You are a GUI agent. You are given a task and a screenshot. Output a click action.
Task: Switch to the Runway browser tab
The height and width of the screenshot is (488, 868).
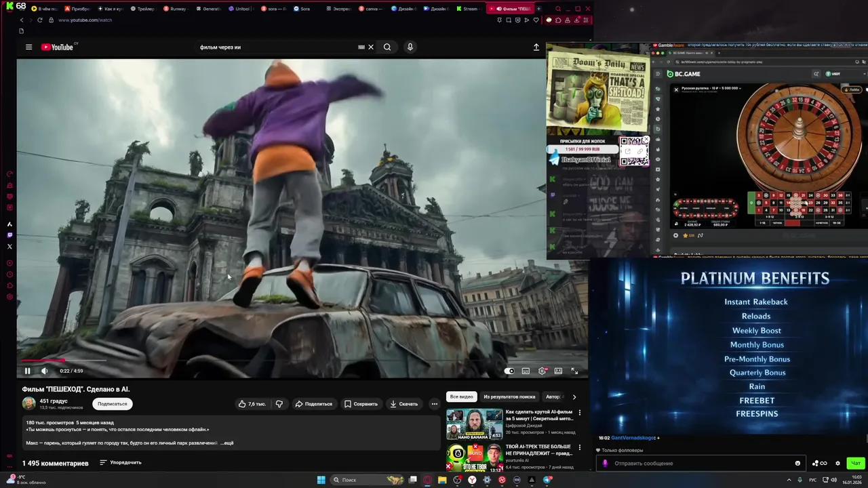click(178, 9)
